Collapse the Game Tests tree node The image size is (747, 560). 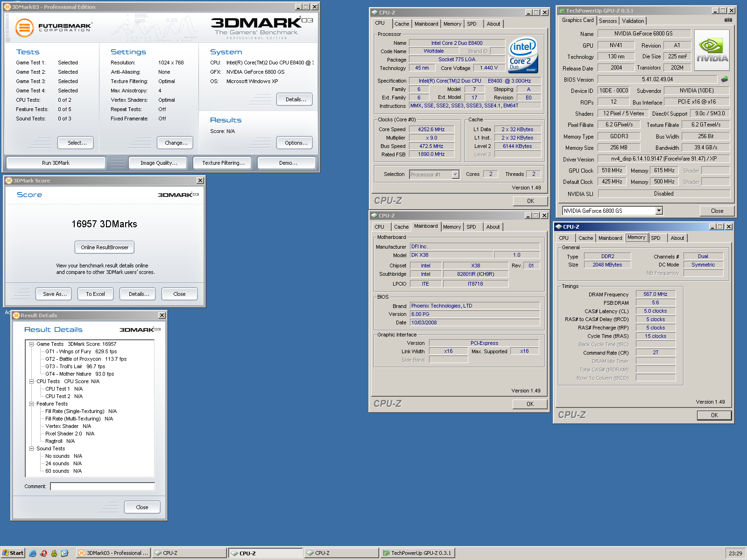click(32, 344)
